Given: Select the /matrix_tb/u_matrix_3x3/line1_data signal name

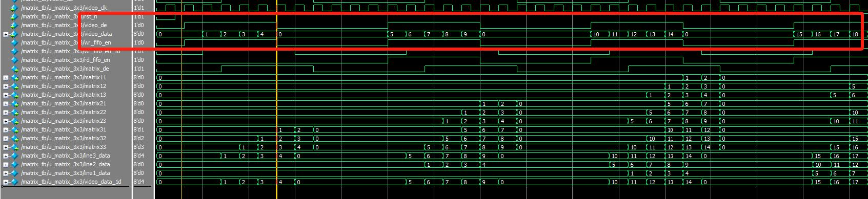Looking at the screenshot, I should pos(65,173).
